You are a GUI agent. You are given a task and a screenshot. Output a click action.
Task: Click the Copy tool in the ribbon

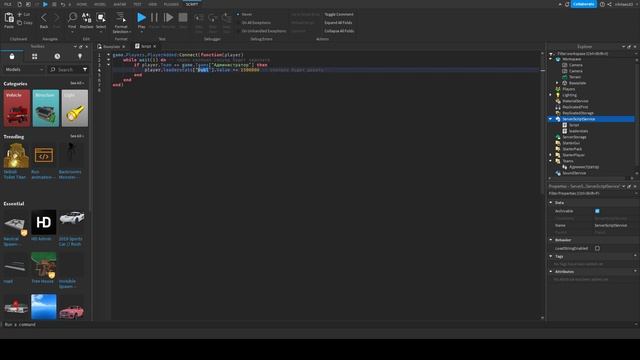(x=24, y=23)
